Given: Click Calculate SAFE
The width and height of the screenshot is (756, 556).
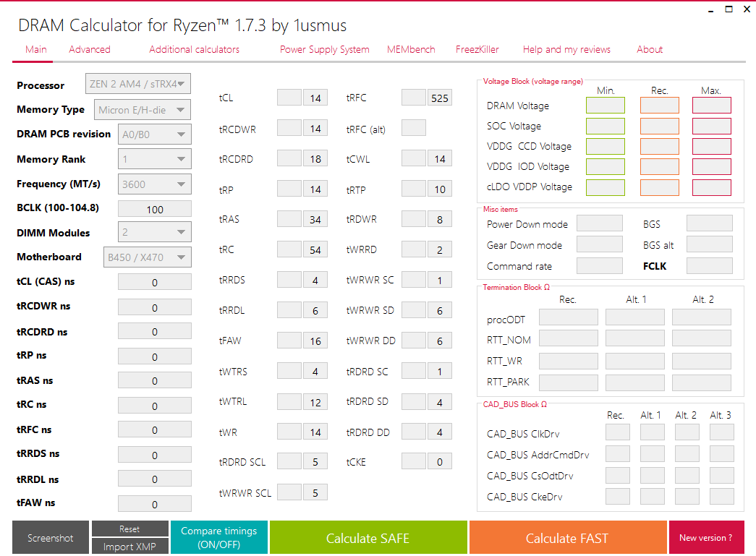Looking at the screenshot, I should pos(368,537).
